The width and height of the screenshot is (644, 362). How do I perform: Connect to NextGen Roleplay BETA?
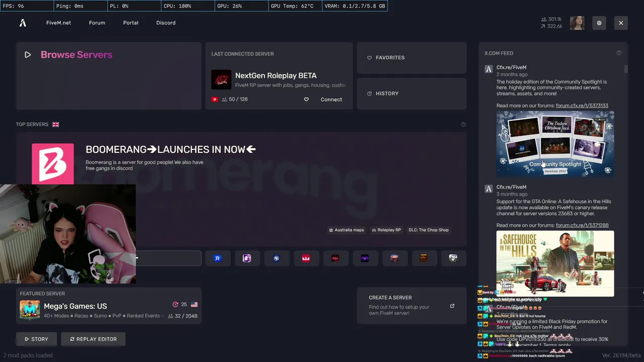coord(331,100)
